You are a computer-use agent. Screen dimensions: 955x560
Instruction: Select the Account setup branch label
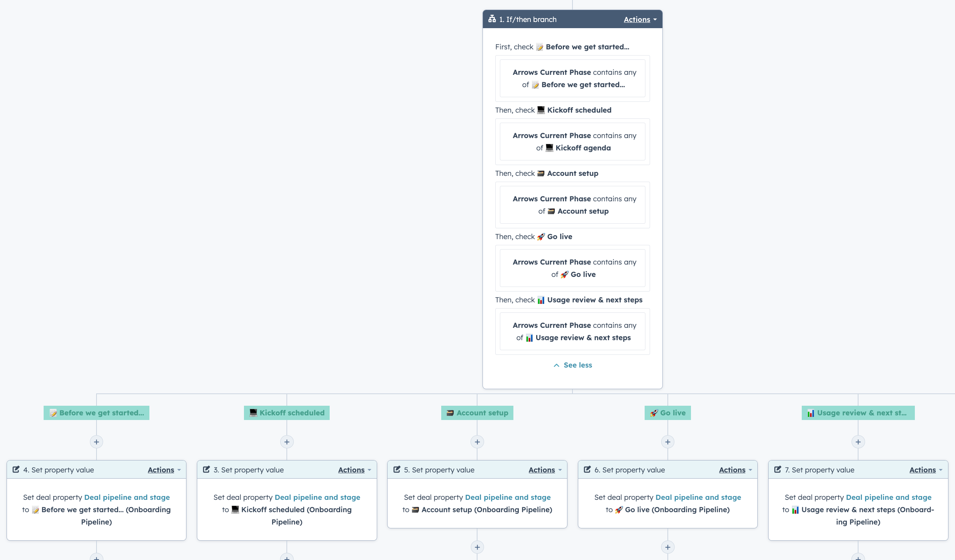coord(477,413)
